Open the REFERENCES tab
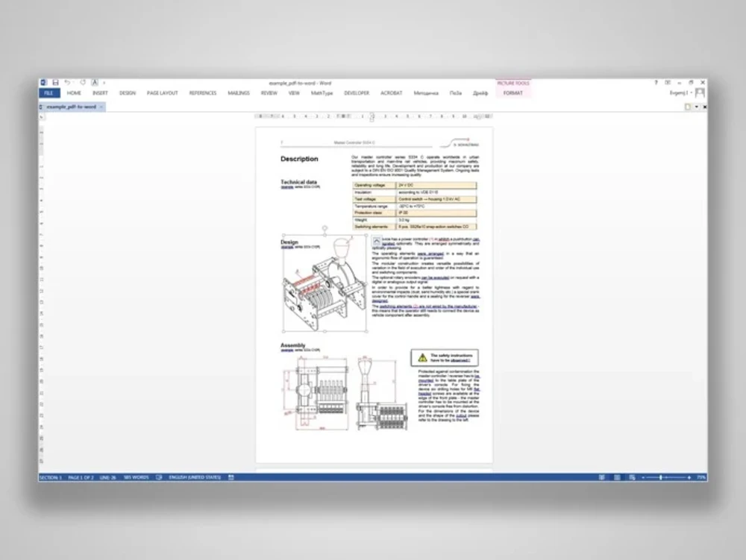The image size is (746, 560). 203,93
